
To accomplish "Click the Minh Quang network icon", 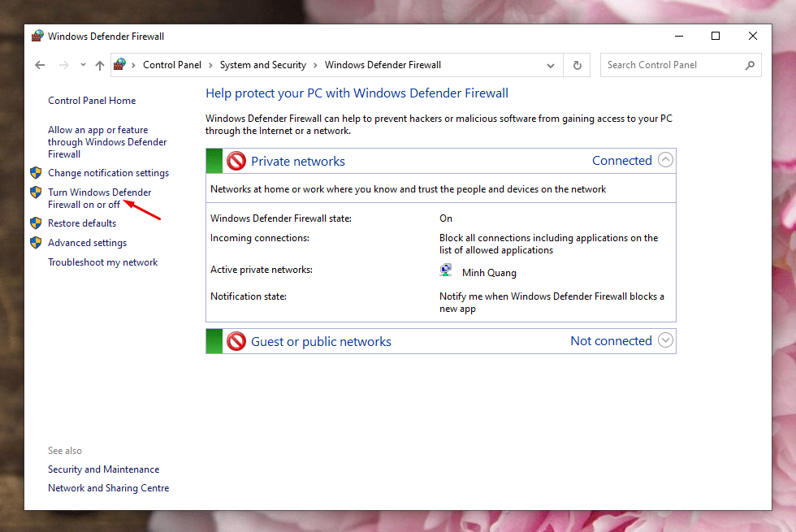I will (x=447, y=271).
